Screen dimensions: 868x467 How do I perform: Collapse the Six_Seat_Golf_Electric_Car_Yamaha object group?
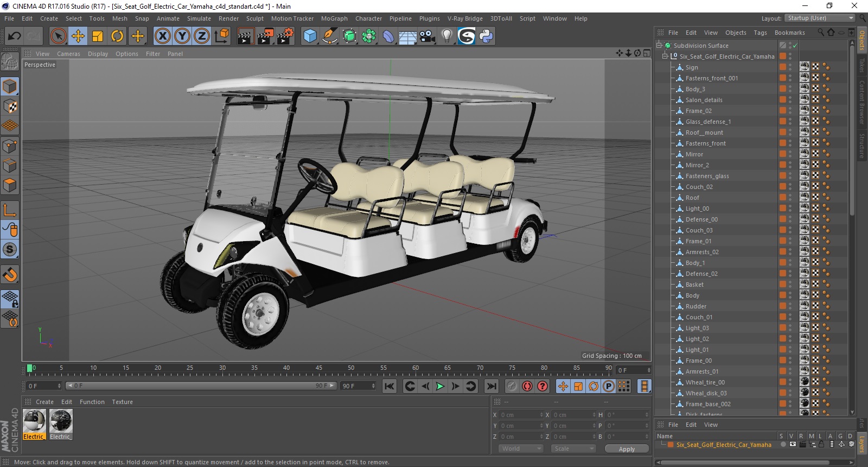click(x=665, y=56)
